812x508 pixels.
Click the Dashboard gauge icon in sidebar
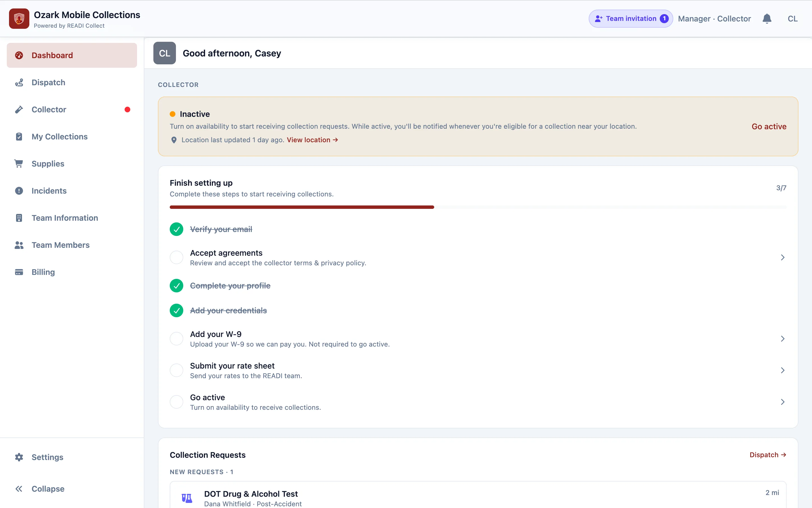19,55
